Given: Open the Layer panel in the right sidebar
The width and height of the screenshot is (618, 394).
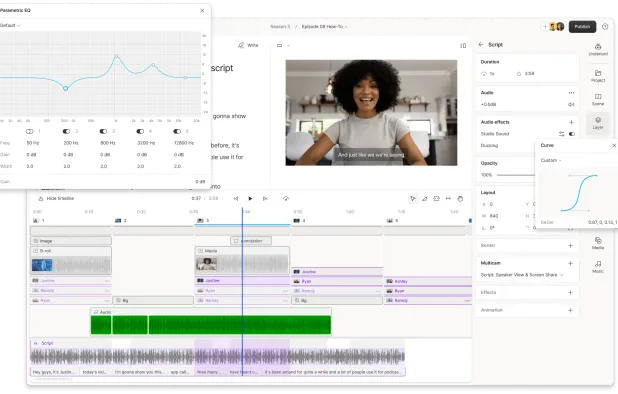Looking at the screenshot, I should point(598,123).
